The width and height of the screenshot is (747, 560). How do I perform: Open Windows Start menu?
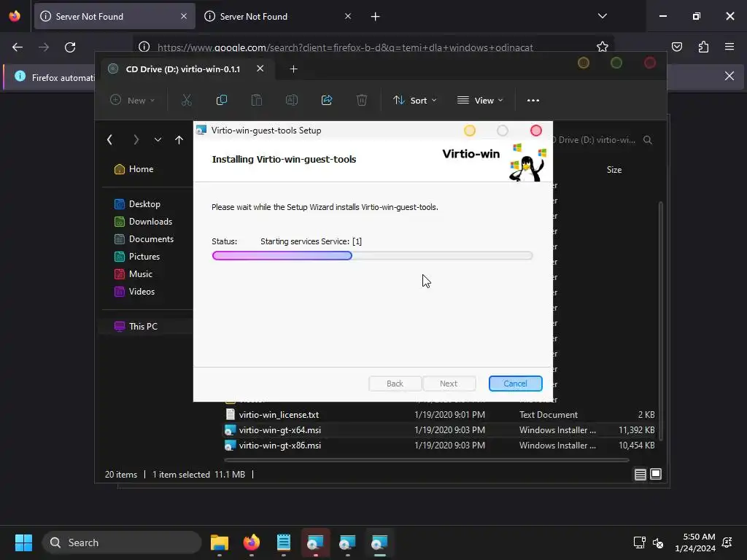[x=23, y=542]
